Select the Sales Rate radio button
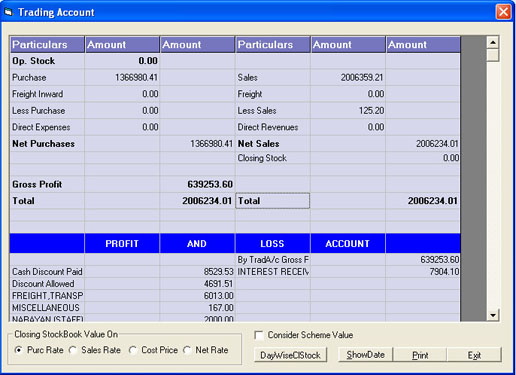The width and height of the screenshot is (516, 375). pos(73,350)
